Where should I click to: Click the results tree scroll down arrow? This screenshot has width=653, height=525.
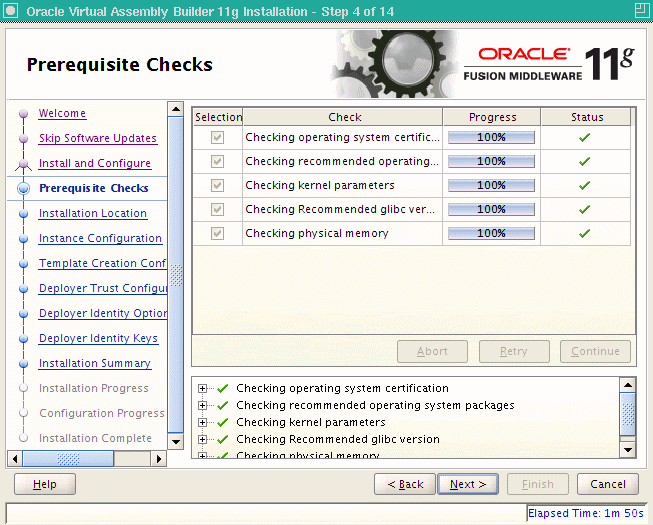628,449
